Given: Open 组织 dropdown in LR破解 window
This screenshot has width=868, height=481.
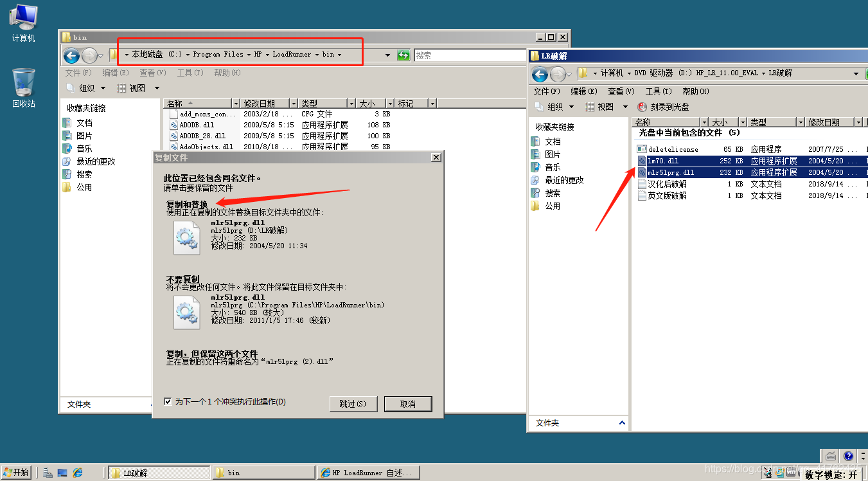Looking at the screenshot, I should (555, 107).
